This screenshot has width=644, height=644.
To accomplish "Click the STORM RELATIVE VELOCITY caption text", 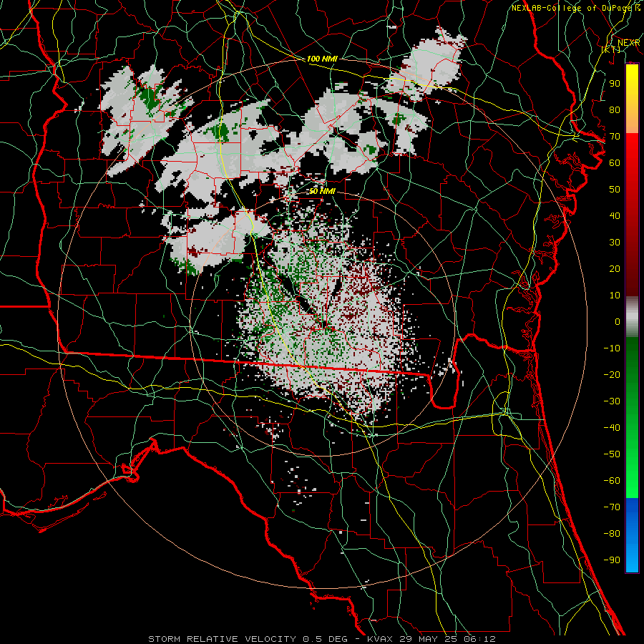I will click(222, 639).
